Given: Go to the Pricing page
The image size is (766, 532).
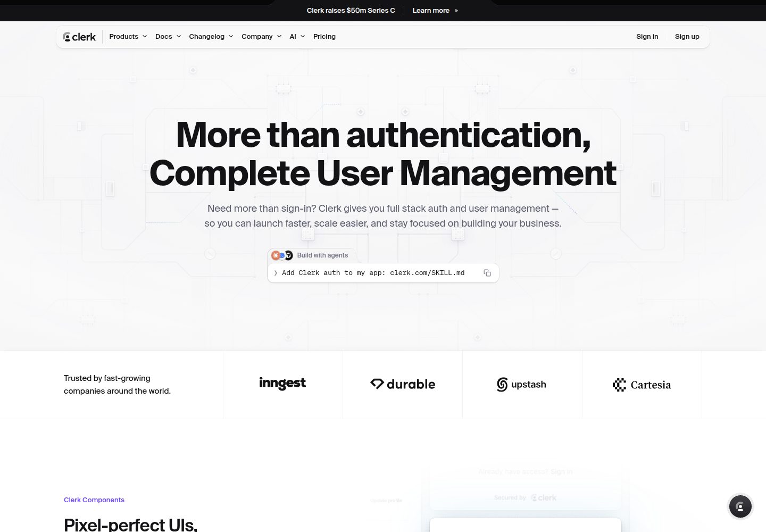Looking at the screenshot, I should (x=324, y=37).
